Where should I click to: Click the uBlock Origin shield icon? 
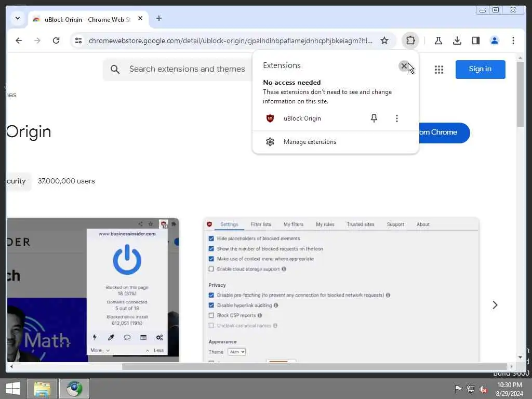270,118
